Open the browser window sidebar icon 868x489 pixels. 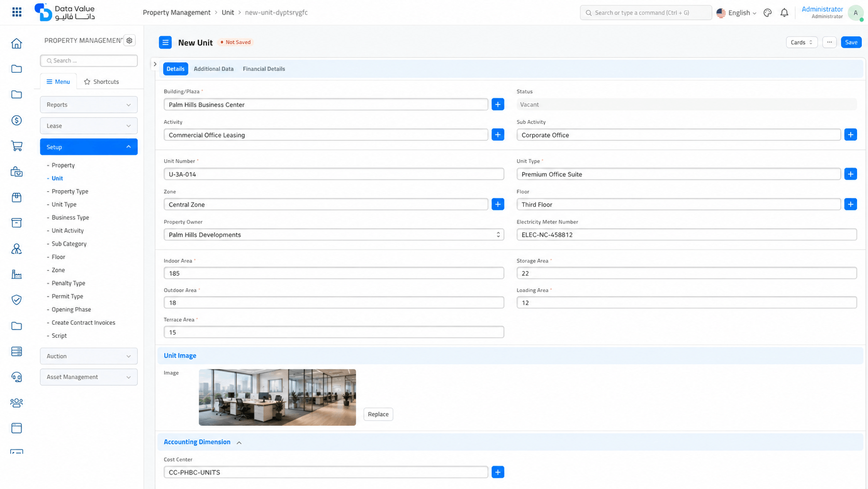17,428
